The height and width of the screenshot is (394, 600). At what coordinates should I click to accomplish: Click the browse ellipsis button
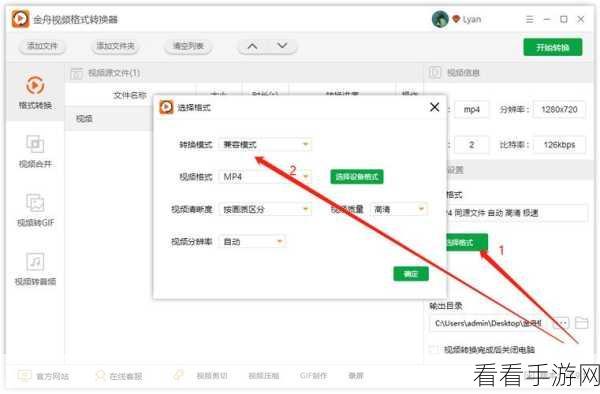[561, 323]
